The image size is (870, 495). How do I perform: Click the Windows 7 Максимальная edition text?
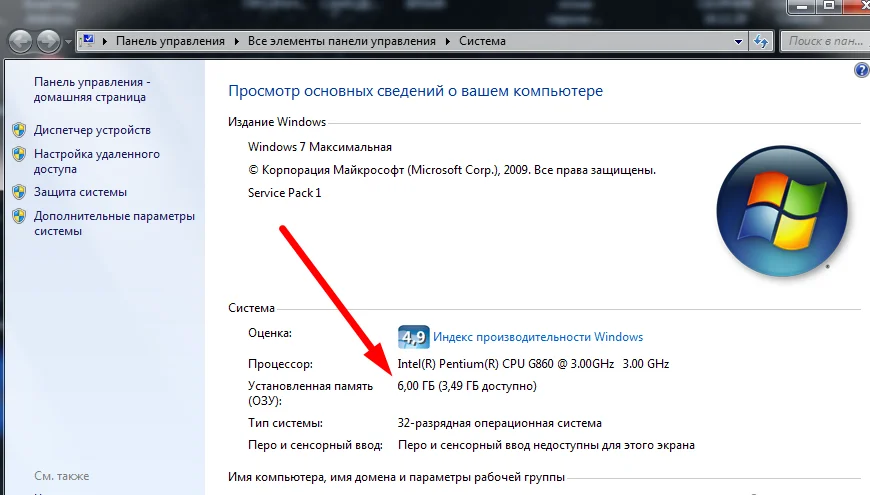tap(320, 147)
